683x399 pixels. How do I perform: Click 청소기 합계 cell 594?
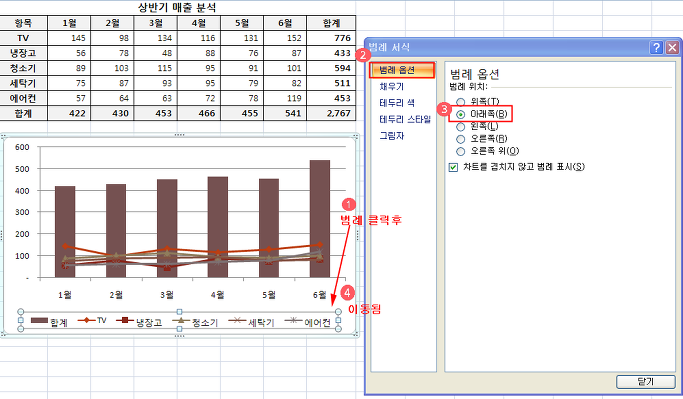pyautogui.click(x=331, y=68)
